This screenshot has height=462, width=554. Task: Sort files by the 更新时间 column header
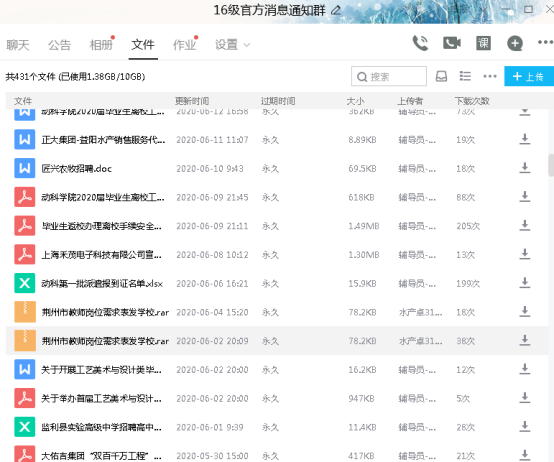192,101
